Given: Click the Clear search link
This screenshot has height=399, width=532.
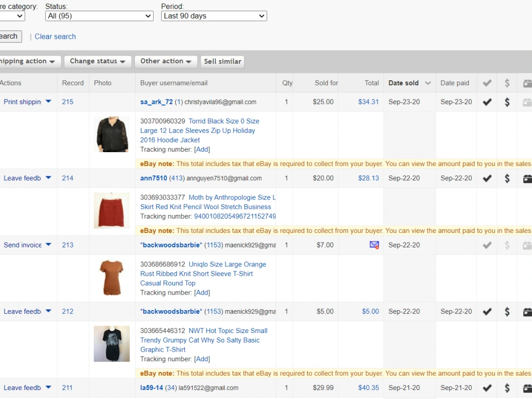Looking at the screenshot, I should coord(55,37).
